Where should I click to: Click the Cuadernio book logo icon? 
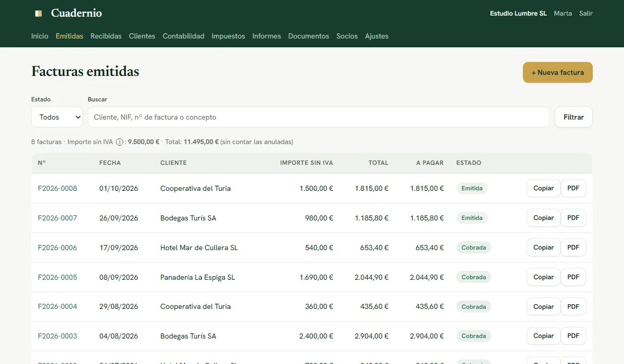[x=38, y=14]
